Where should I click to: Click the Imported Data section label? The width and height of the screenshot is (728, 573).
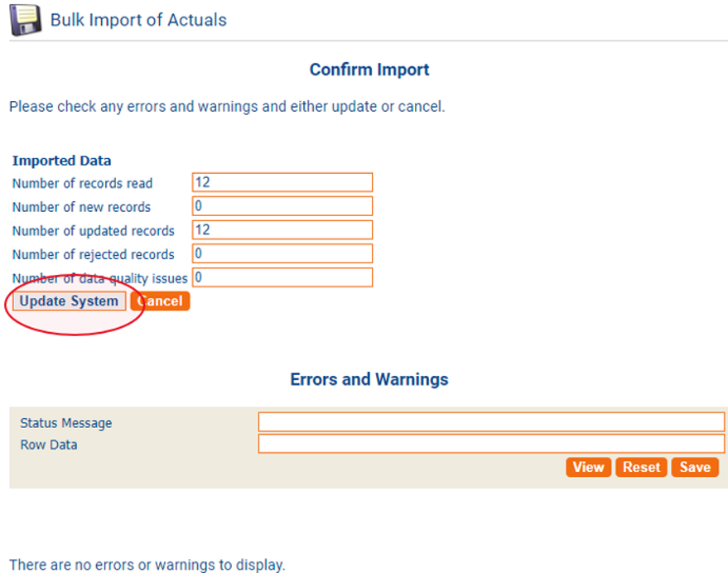point(61,161)
